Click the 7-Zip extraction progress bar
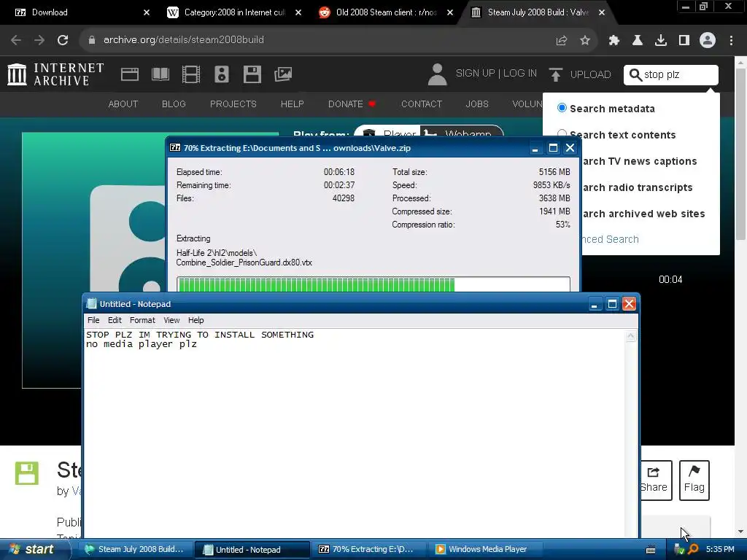 coord(373,284)
